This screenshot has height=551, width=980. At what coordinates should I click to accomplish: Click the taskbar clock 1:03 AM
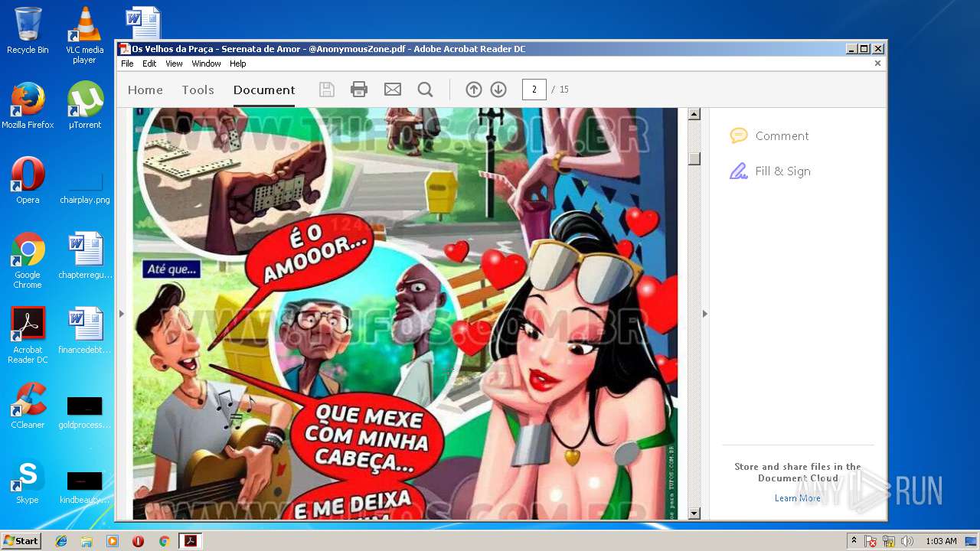coord(941,541)
